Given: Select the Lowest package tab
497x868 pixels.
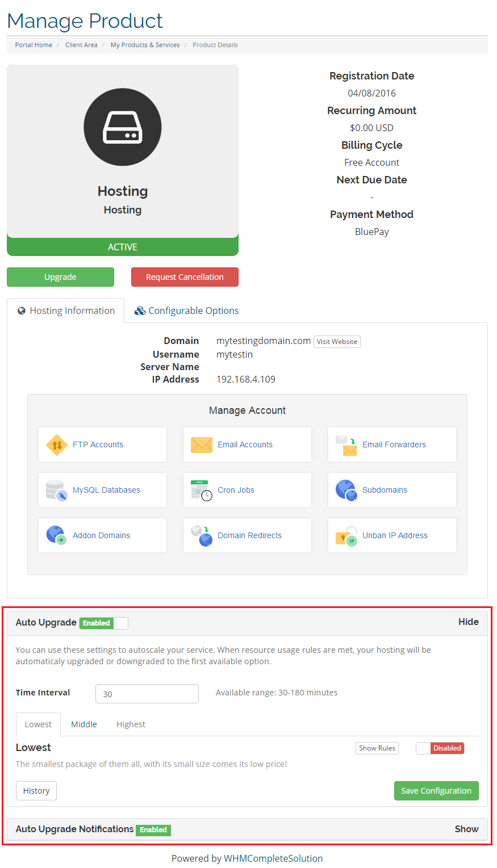Looking at the screenshot, I should [x=38, y=725].
